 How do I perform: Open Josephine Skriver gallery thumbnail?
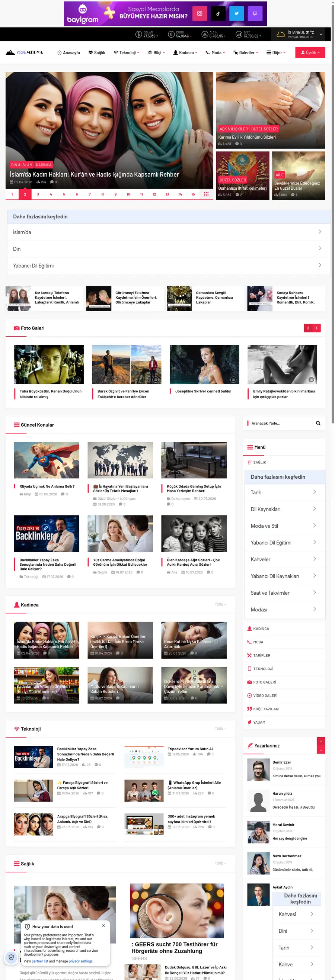coord(204,364)
